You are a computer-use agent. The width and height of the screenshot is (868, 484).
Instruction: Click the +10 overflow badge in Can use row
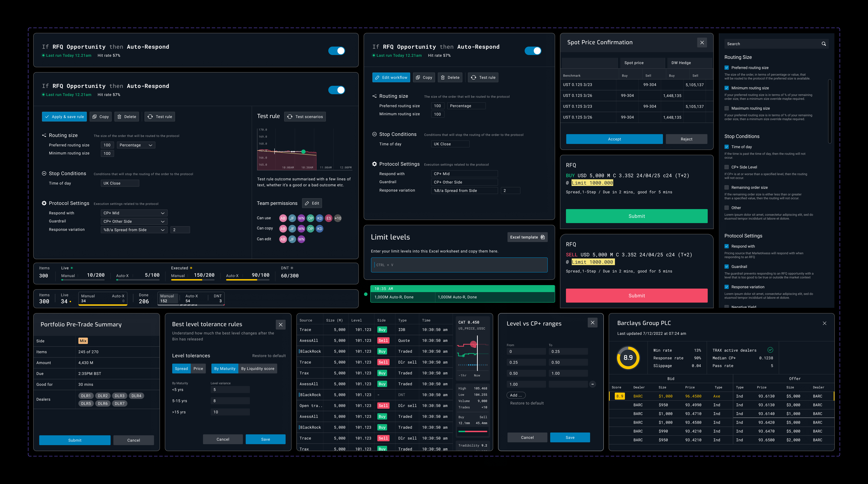[x=338, y=218]
